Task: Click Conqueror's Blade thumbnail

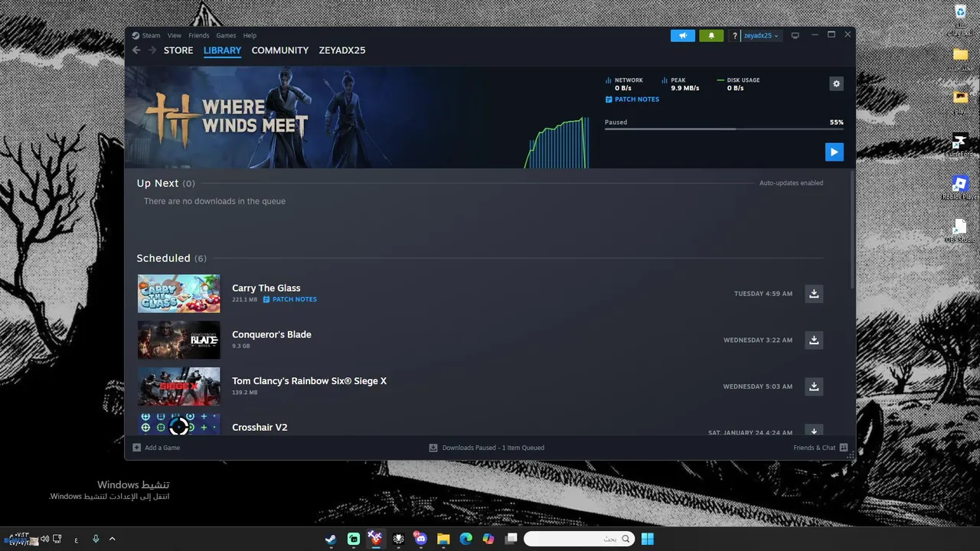Action: click(x=178, y=340)
